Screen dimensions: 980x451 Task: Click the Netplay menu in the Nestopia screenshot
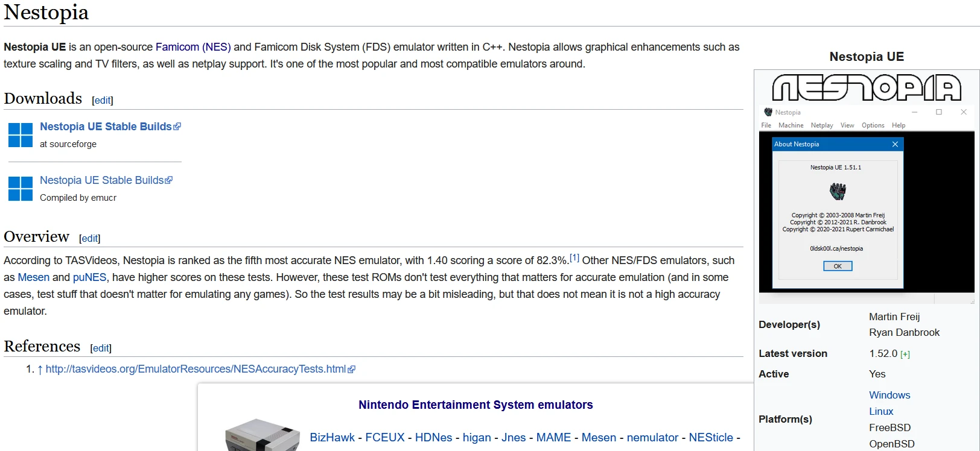tap(822, 125)
